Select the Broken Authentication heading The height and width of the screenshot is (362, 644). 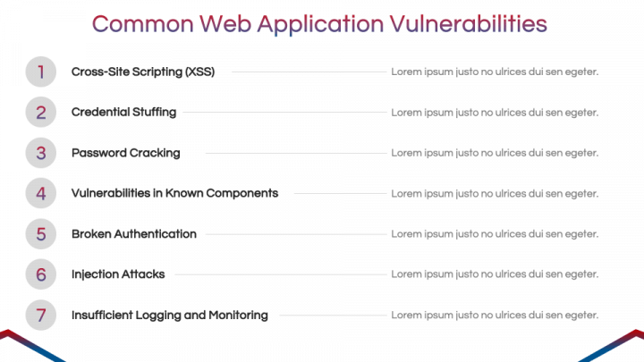(x=134, y=234)
